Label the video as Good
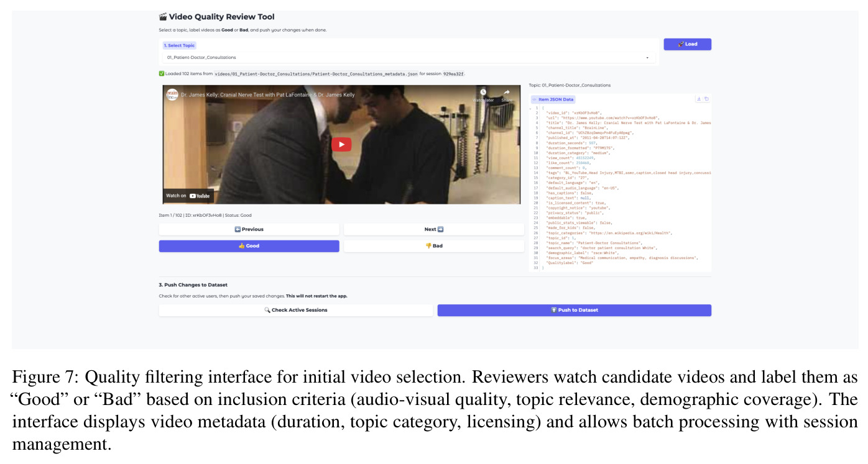This screenshot has width=868, height=464. click(249, 246)
